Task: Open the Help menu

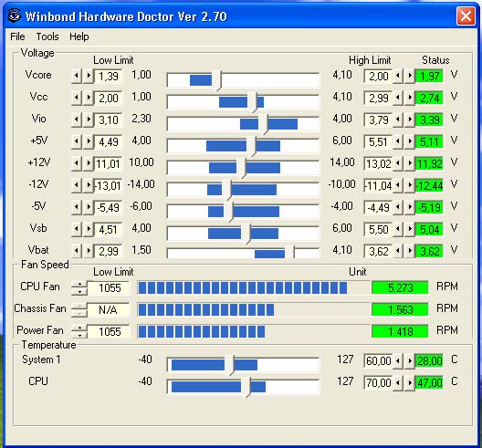Action: (x=79, y=36)
